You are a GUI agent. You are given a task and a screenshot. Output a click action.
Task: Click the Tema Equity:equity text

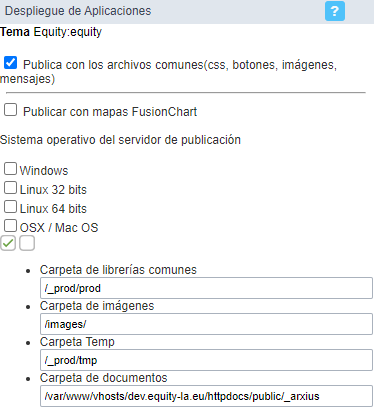coord(51,32)
